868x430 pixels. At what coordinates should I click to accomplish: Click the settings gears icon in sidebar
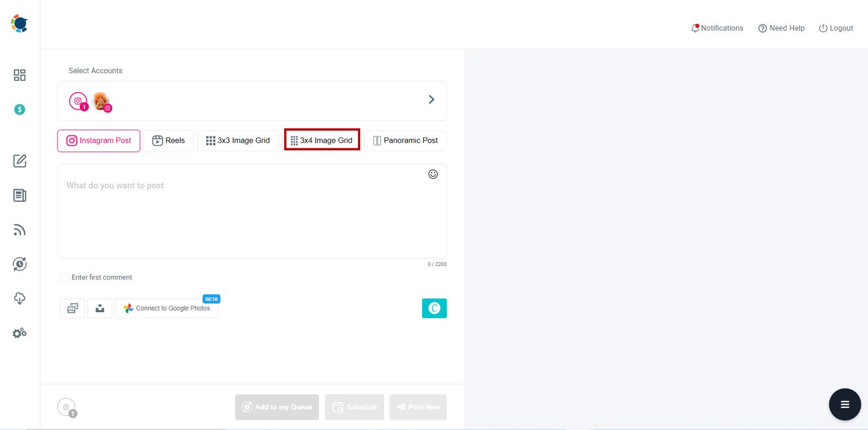20,333
